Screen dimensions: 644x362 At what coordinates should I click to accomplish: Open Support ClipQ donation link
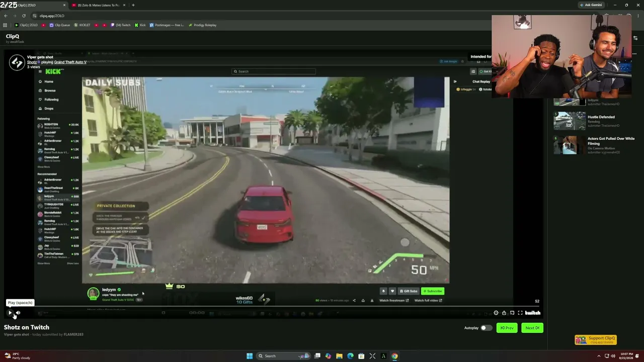(596, 340)
